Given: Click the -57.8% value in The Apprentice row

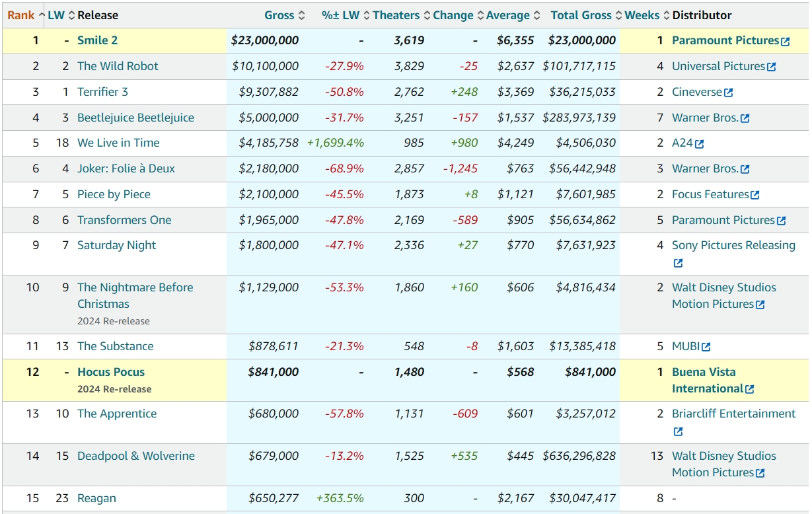Looking at the screenshot, I should [x=344, y=414].
